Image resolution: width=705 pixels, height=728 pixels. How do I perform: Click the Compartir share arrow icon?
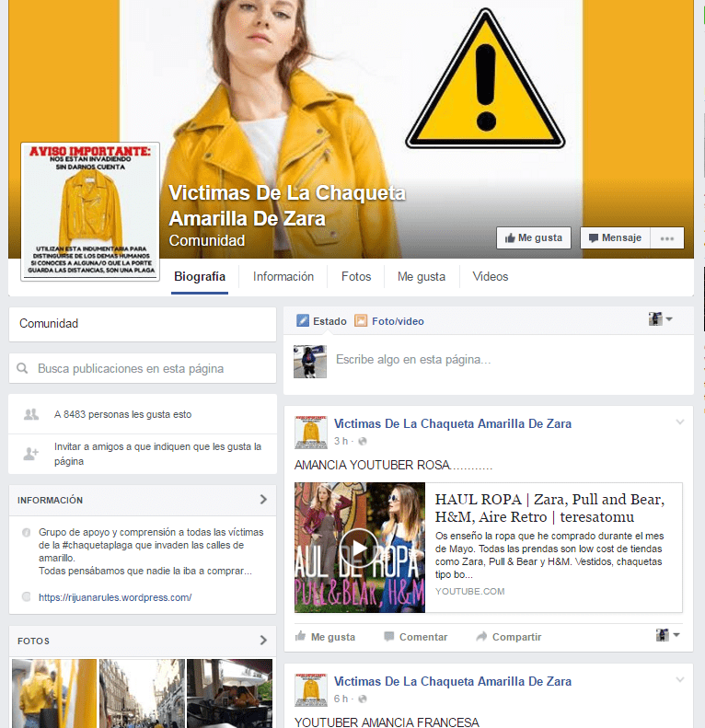tap(481, 637)
